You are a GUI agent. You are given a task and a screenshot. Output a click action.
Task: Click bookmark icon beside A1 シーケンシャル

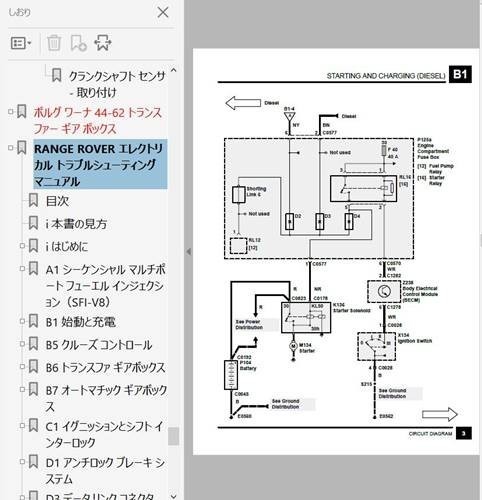[33, 269]
